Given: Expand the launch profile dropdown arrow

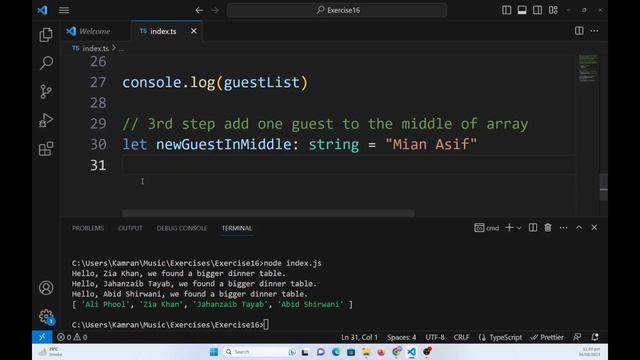Looking at the screenshot, I should [x=519, y=228].
